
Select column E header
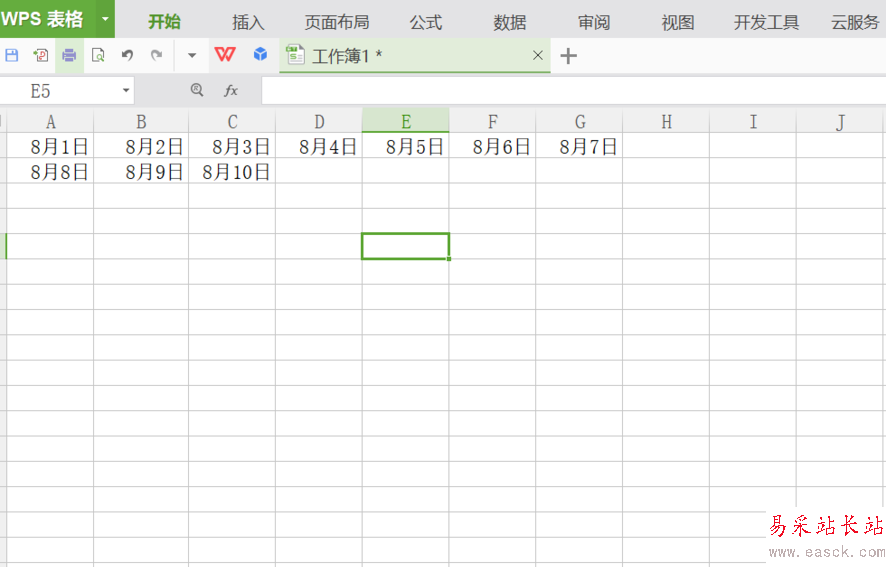click(x=406, y=122)
